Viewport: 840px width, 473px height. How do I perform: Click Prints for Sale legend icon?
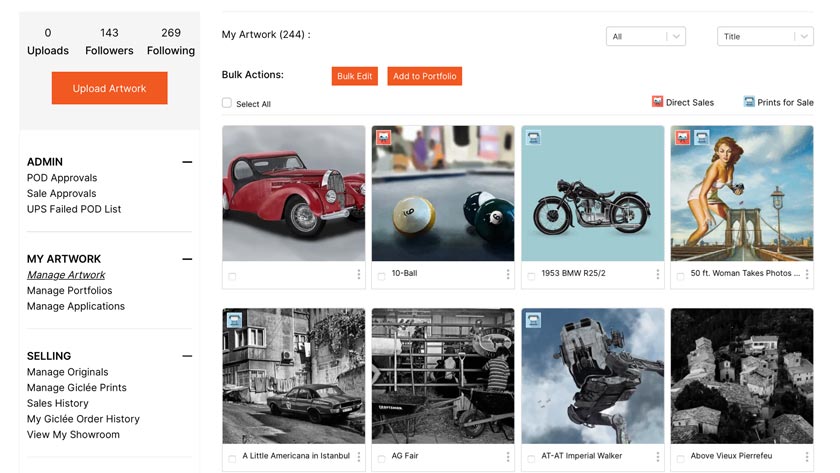click(x=749, y=102)
